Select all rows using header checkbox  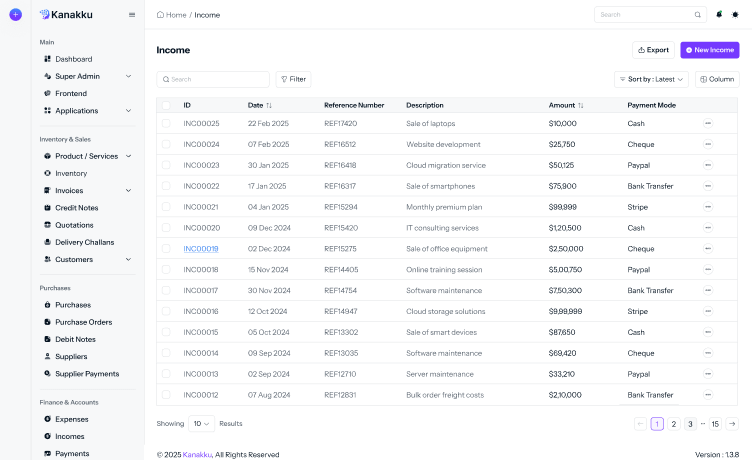coord(166,105)
